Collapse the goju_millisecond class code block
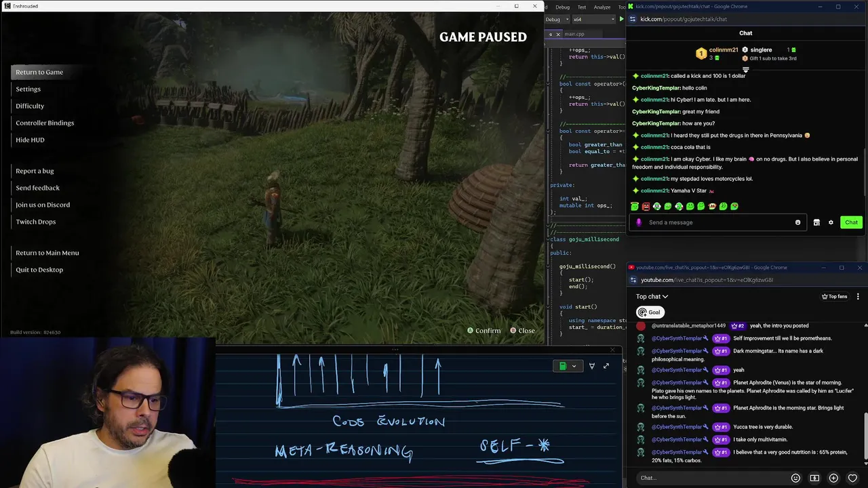The image size is (868, 488). coord(548,239)
